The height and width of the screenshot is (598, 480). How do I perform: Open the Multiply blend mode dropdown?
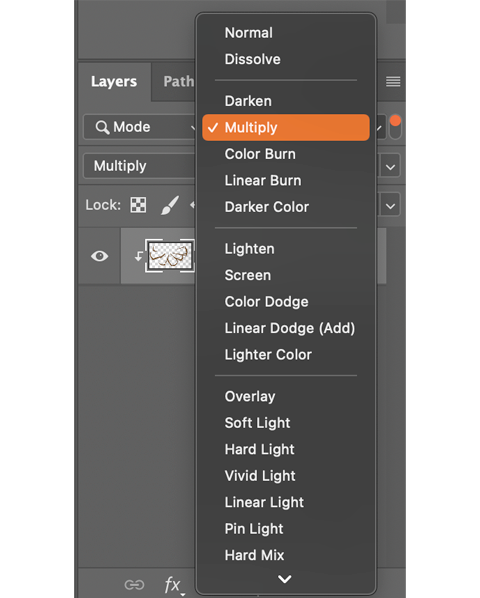(140, 166)
